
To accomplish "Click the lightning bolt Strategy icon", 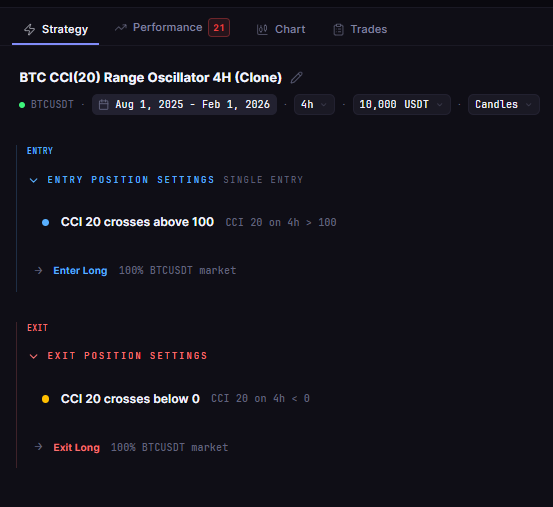I will click(30, 29).
